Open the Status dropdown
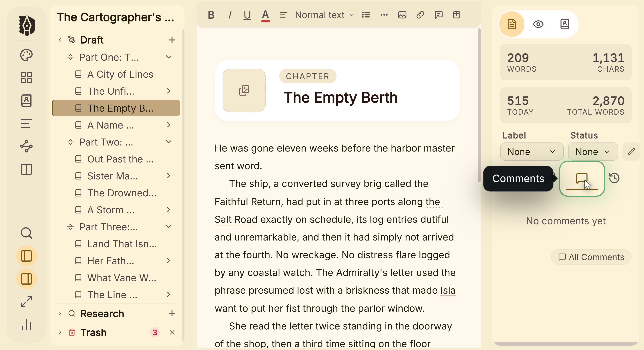The height and width of the screenshot is (350, 644). coord(593,152)
